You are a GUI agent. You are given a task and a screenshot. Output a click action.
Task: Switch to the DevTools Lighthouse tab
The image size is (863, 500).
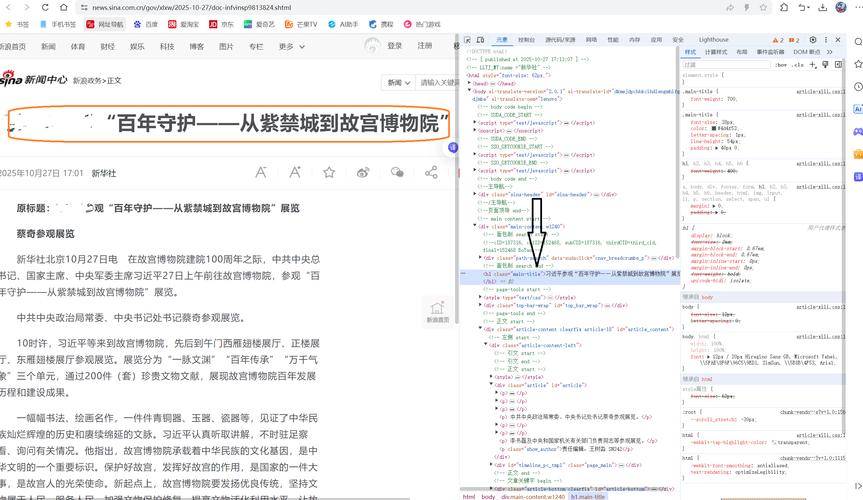coord(713,40)
